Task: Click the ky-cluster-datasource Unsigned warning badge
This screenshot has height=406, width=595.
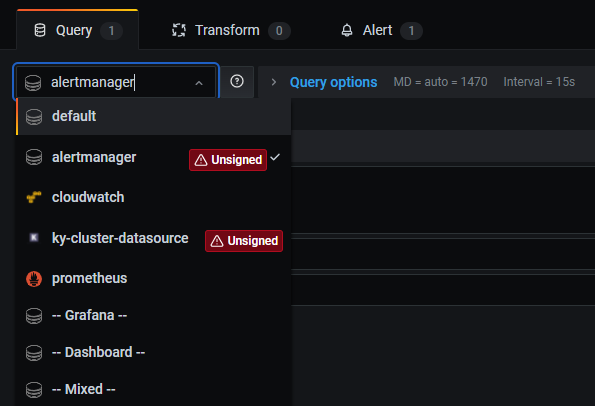Action: tap(244, 241)
